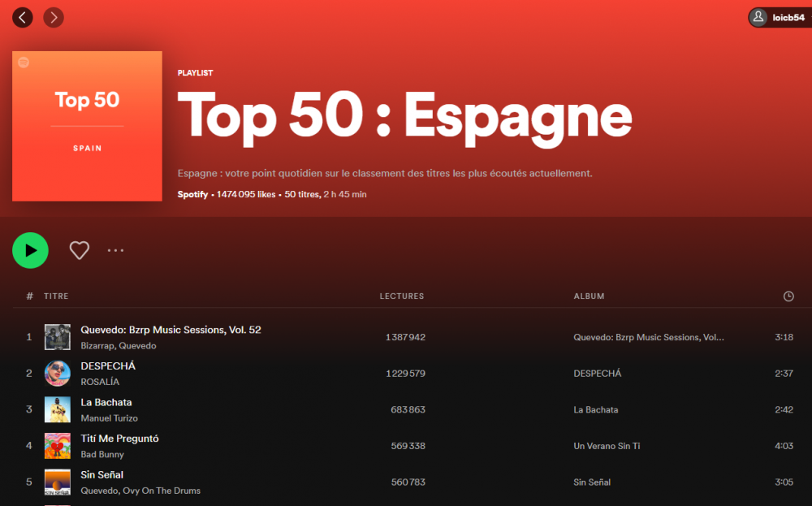
Task: Open artist Bad Bunny
Action: tap(102, 455)
